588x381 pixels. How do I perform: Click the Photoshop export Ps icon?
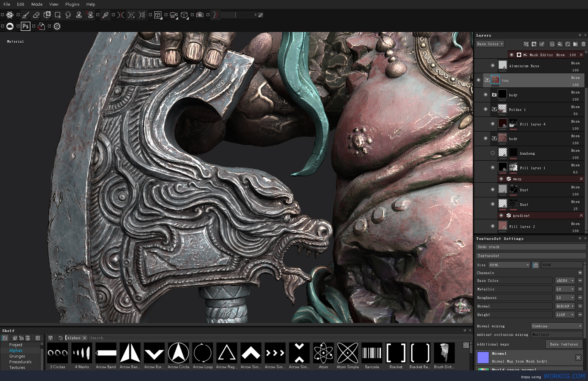[x=25, y=26]
